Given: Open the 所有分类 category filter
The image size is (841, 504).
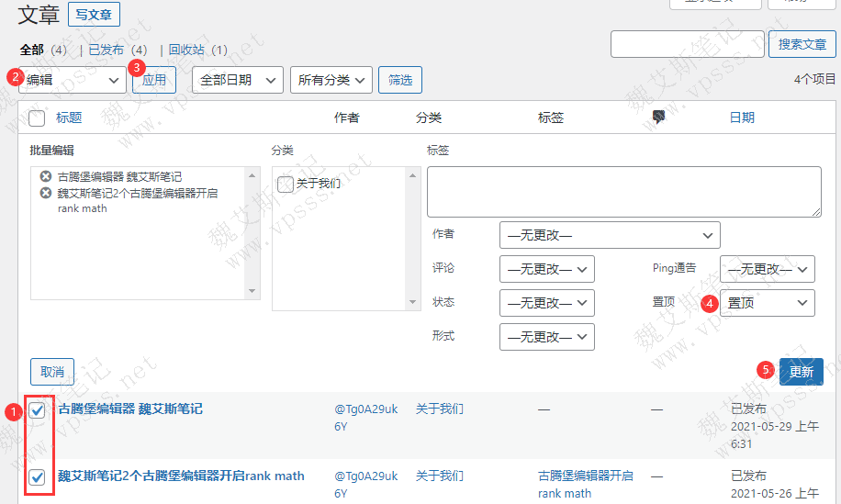Looking at the screenshot, I should [331, 80].
